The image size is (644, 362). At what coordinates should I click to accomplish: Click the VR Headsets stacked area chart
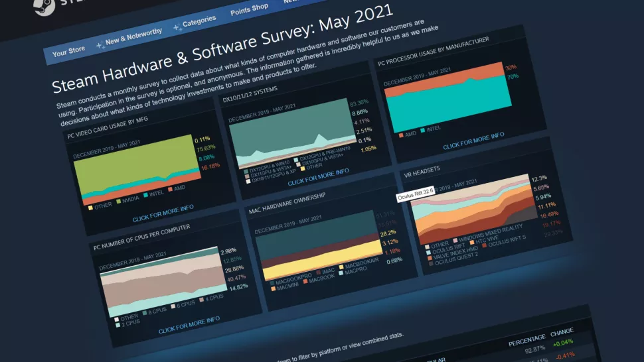475,209
